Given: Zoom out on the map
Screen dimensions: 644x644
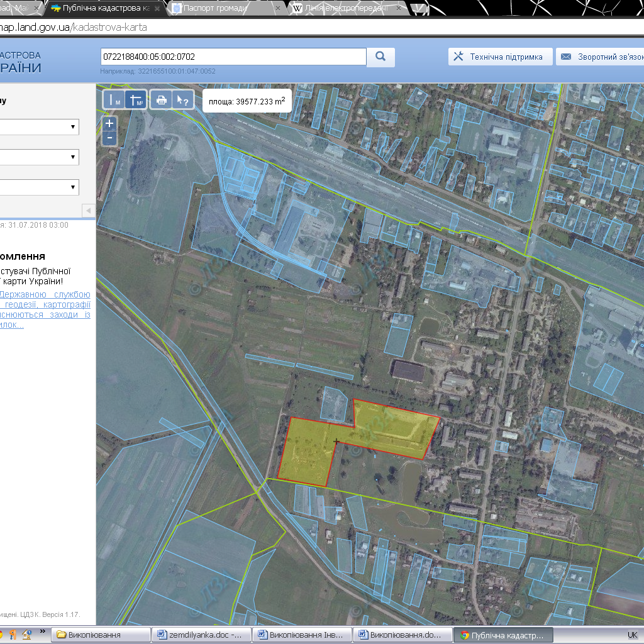Looking at the screenshot, I should [109, 138].
